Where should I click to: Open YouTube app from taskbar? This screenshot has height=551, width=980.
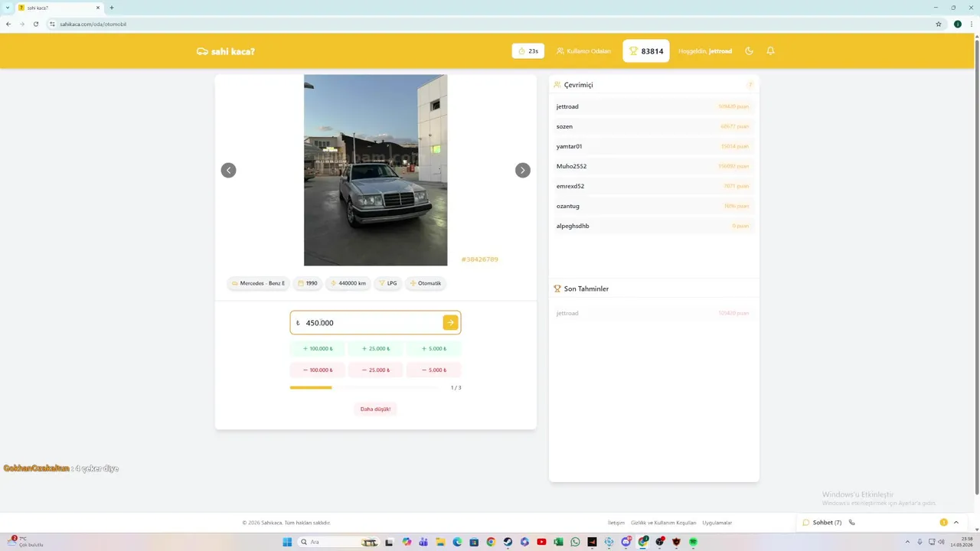[541, 542]
